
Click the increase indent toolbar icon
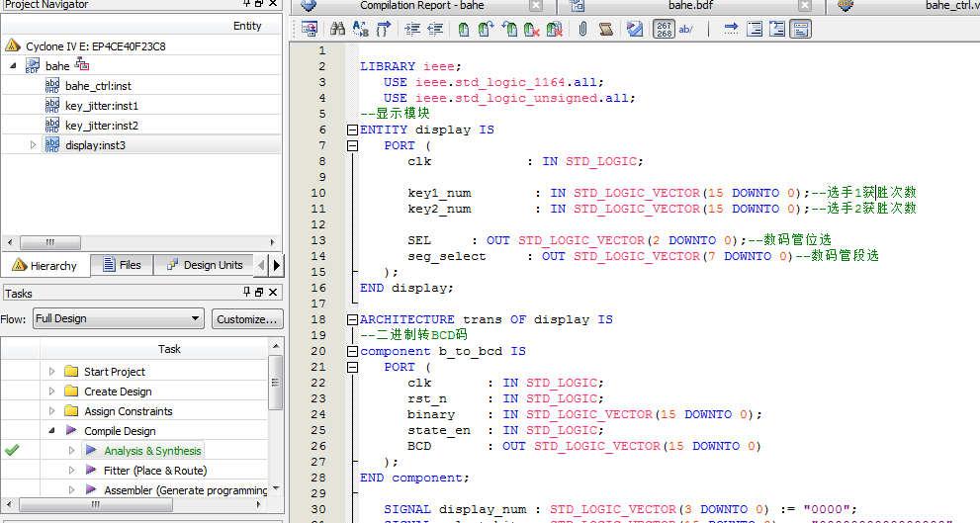tap(411, 30)
